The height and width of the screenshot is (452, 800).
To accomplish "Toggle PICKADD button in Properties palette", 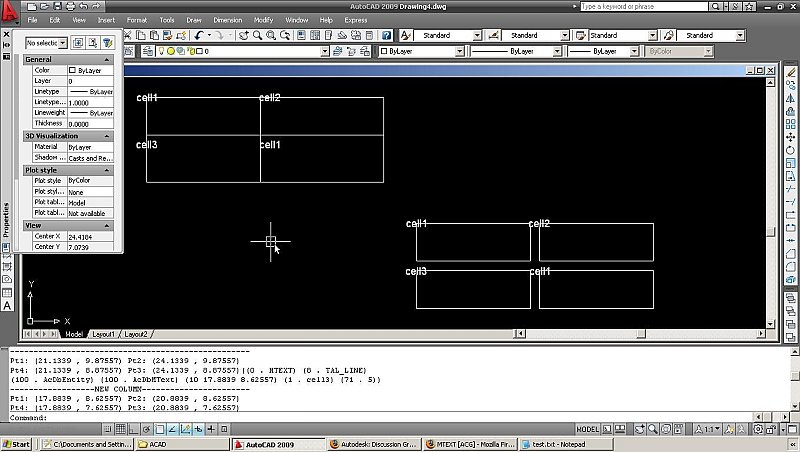I will (x=77, y=43).
